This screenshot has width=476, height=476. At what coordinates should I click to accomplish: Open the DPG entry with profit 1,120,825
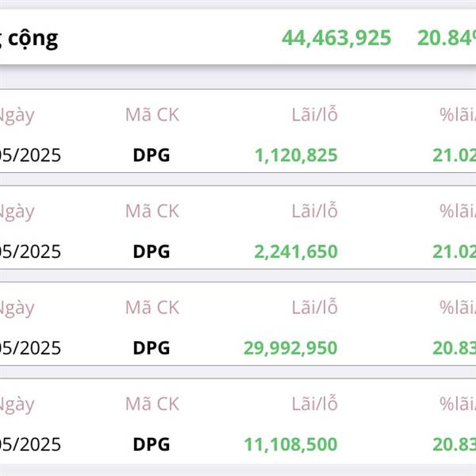point(238,131)
